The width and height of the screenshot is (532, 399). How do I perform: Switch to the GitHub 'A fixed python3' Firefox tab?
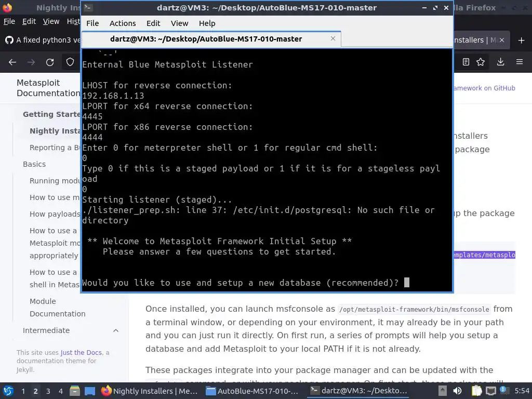[x=43, y=40]
